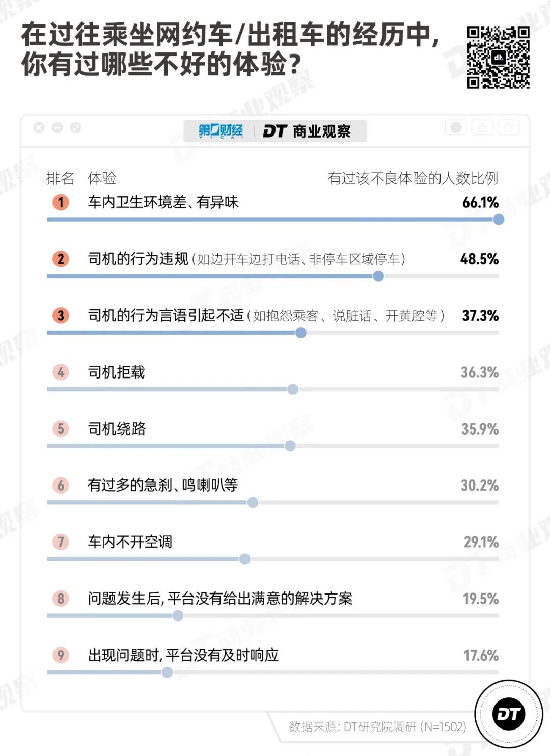Image resolution: width=550 pixels, height=756 pixels.
Task: Click the round DT logo badge
Action: click(509, 714)
